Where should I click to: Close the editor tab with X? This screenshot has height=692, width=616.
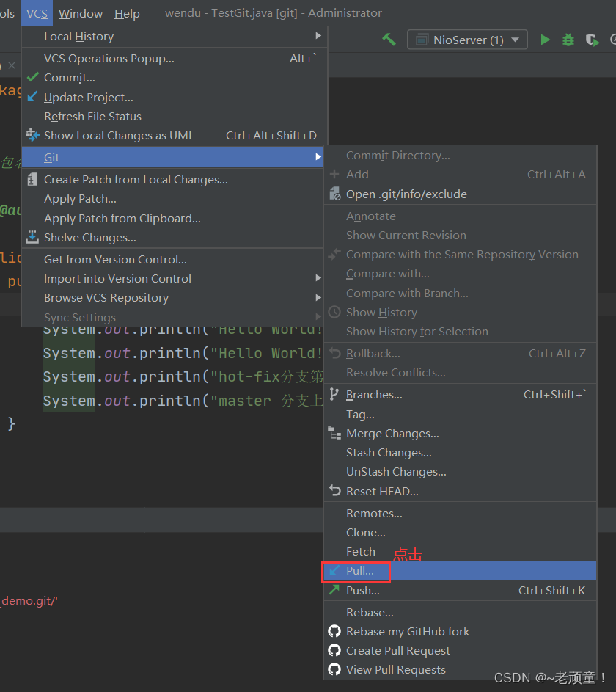[12, 65]
